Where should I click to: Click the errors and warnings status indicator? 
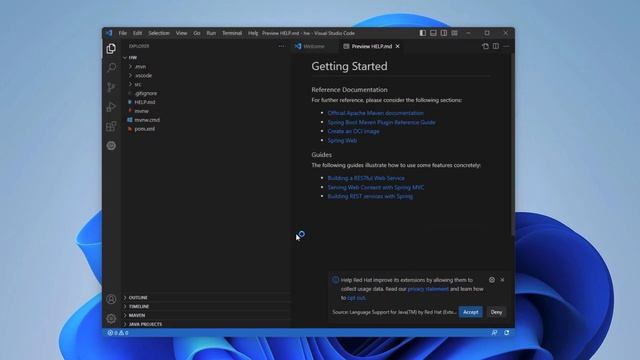(x=118, y=333)
